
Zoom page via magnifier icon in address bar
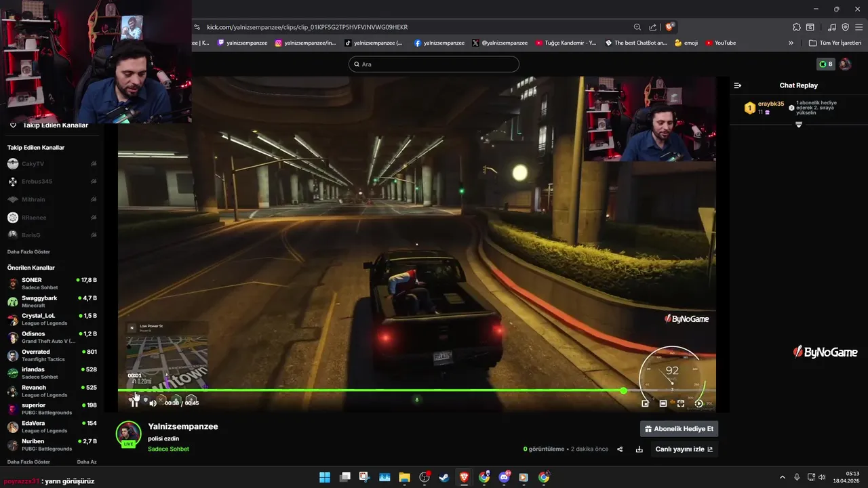637,27
